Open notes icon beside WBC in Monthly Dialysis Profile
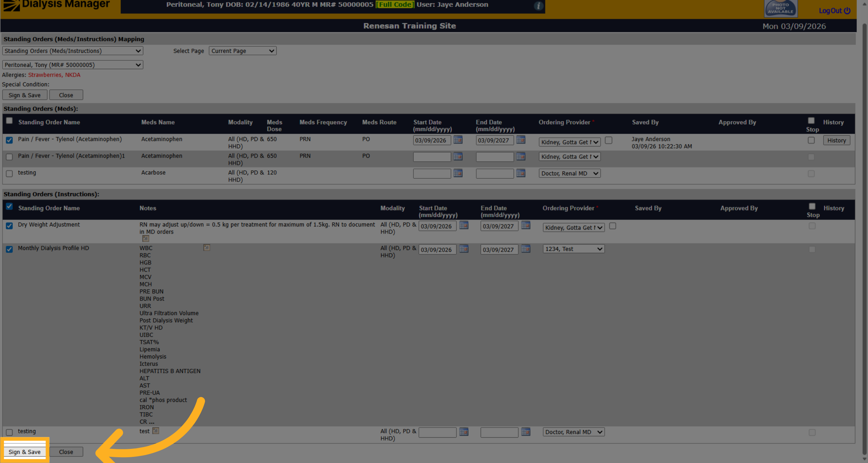 click(x=207, y=248)
